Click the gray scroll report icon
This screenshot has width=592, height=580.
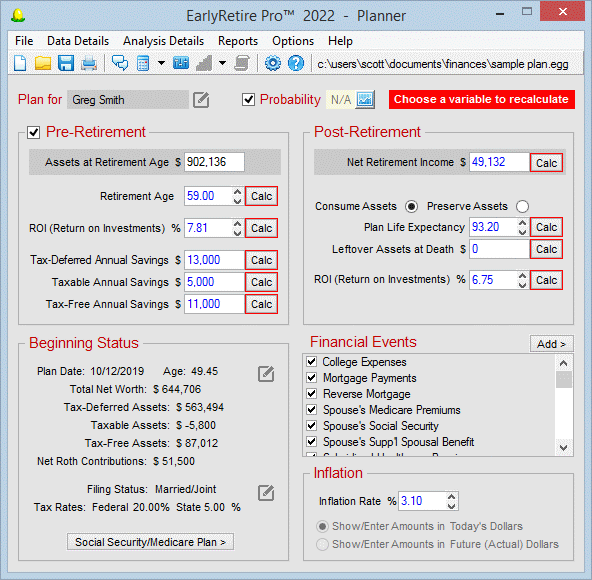[242, 63]
